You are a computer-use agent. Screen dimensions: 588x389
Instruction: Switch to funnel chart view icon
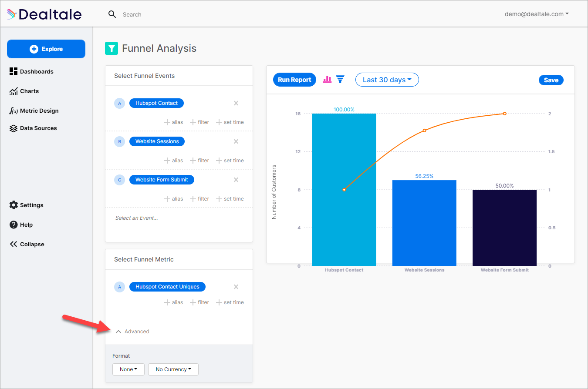pos(340,79)
